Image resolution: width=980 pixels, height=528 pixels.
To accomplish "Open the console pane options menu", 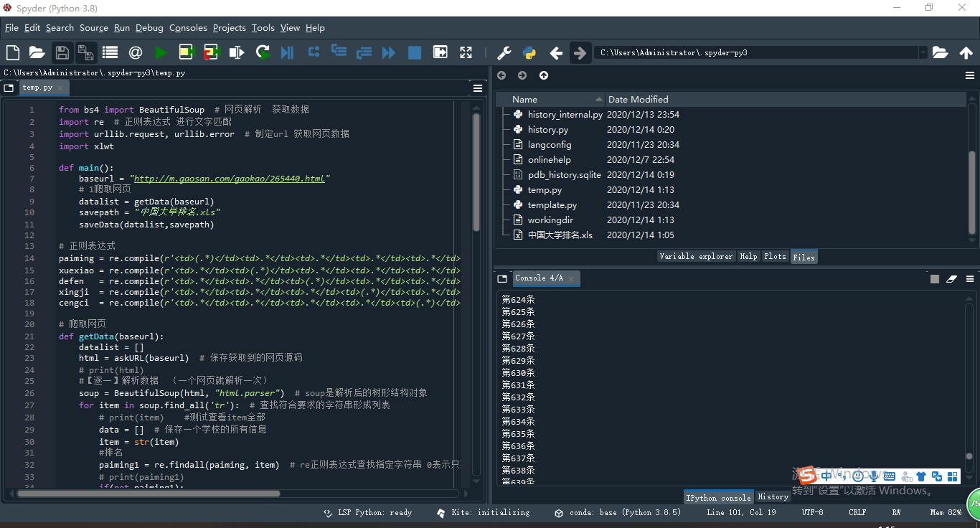I will pyautogui.click(x=970, y=279).
